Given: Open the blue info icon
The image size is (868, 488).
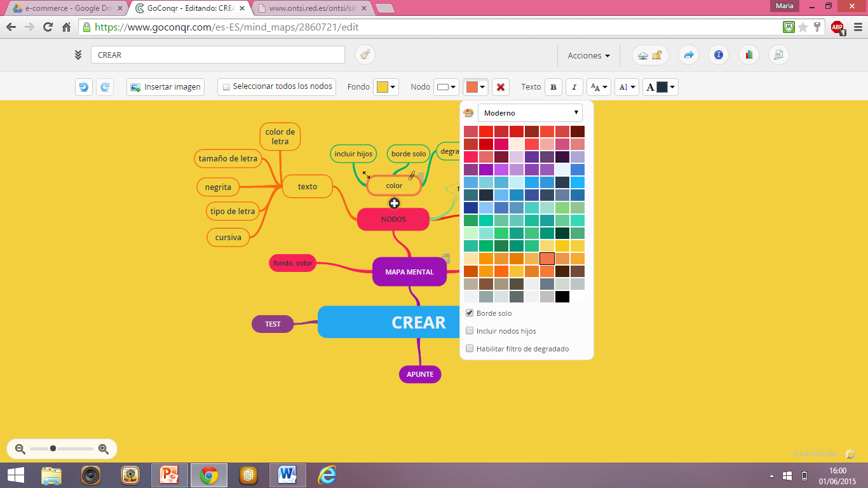Looking at the screenshot, I should click(x=719, y=55).
